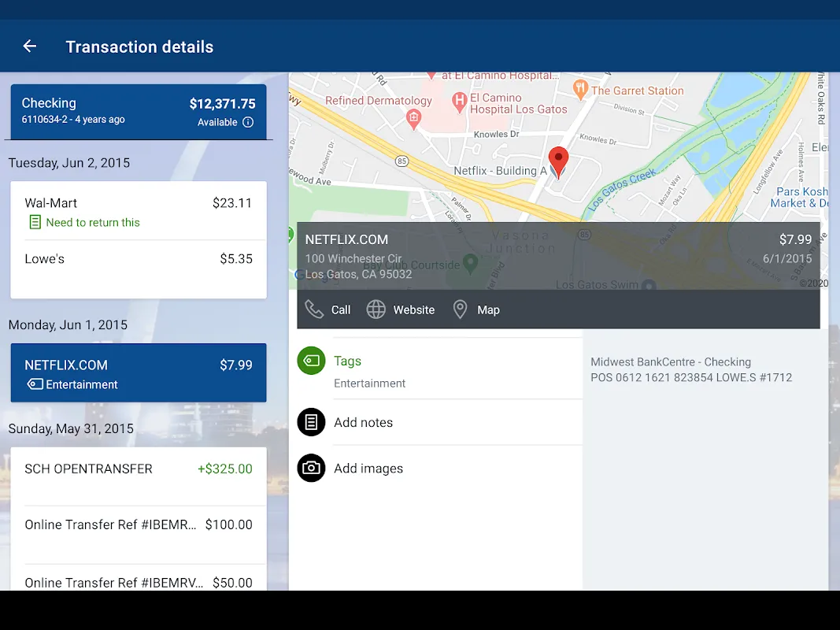
Task: Click the Refined Dermatology map marker
Action: pyautogui.click(x=413, y=119)
